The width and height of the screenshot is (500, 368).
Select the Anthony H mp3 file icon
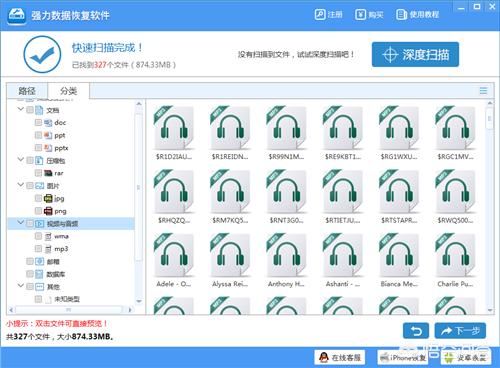tap(286, 256)
